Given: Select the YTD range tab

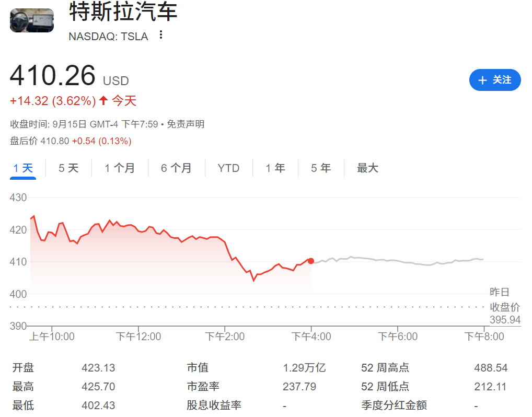Looking at the screenshot, I should tap(228, 168).
